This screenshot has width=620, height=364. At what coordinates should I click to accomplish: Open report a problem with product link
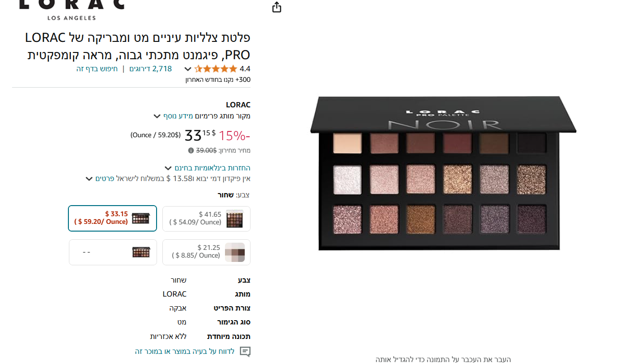(x=185, y=351)
